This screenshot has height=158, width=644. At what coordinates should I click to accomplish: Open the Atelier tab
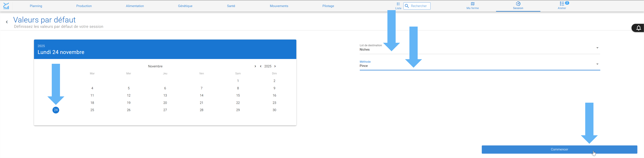(x=562, y=6)
